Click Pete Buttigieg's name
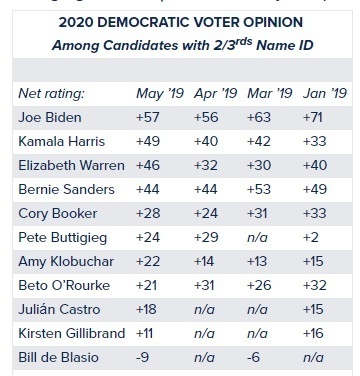This screenshot has width=360, height=376. tap(63, 238)
